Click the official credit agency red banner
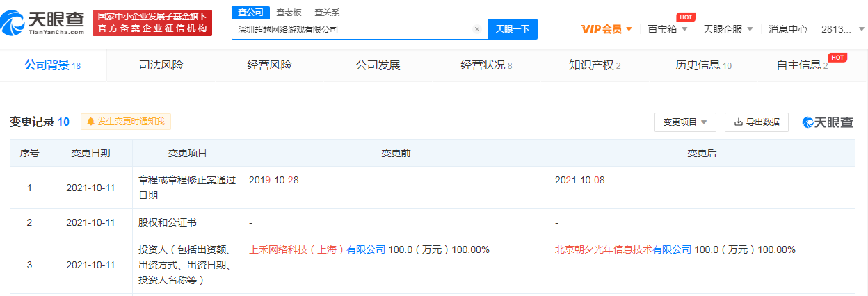 coord(152,23)
